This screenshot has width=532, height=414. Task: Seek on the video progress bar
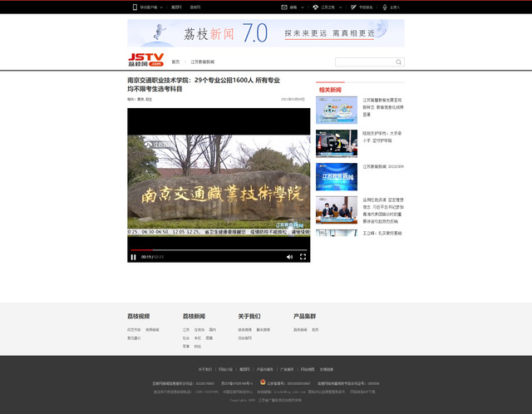point(218,249)
